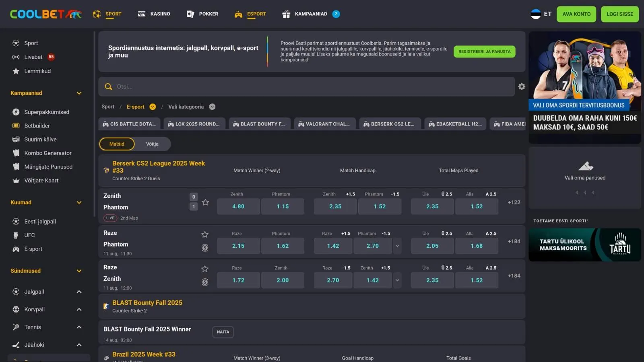
Task: Open Livebet in the sidebar
Action: [33, 57]
